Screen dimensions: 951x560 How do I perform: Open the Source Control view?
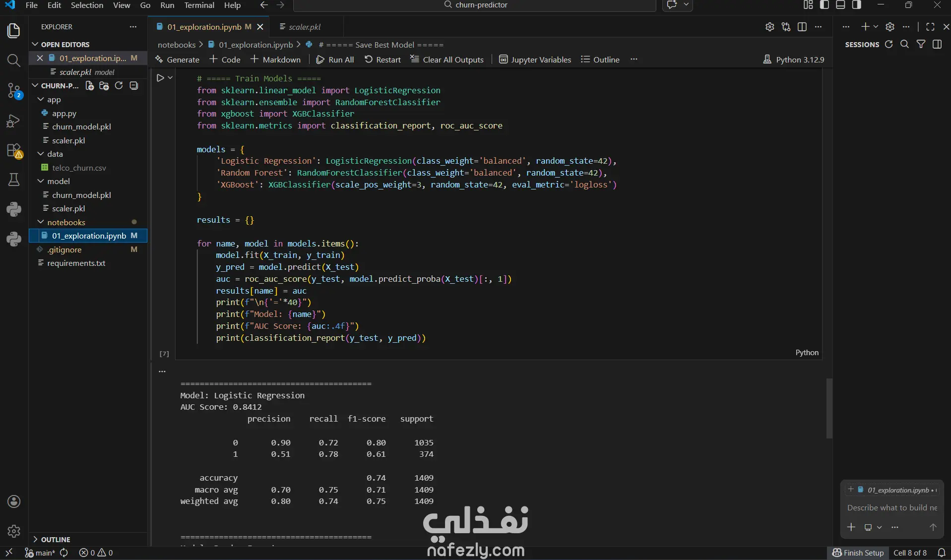click(x=14, y=91)
